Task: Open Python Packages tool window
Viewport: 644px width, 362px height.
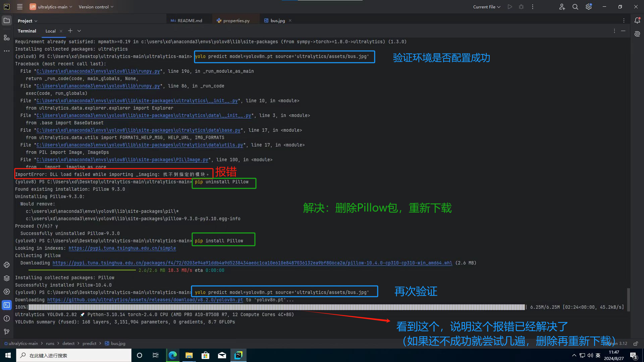Action: click(x=7, y=278)
